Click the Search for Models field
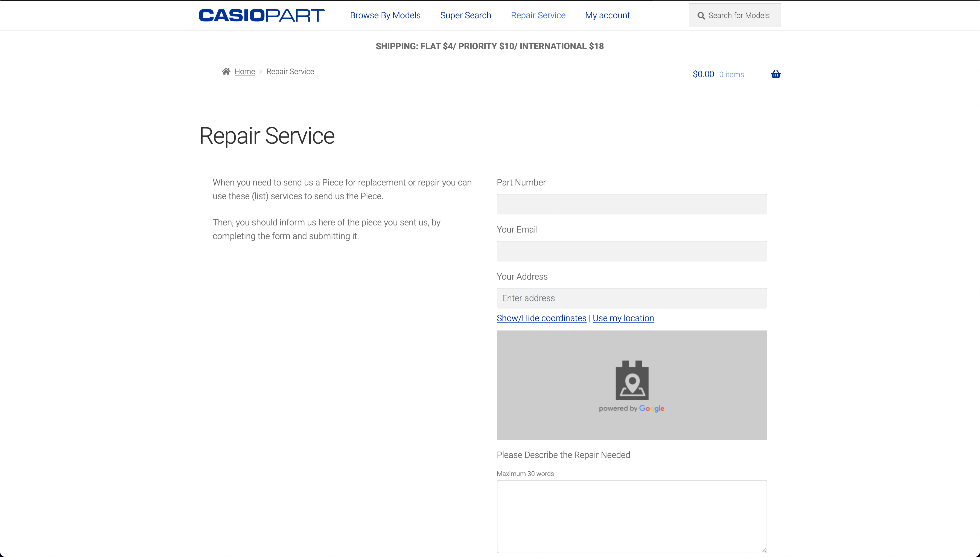 click(x=734, y=15)
